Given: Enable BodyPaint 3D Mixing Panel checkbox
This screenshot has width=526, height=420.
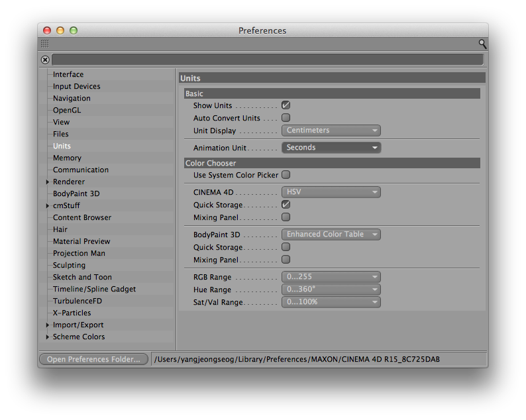Looking at the screenshot, I should [286, 259].
